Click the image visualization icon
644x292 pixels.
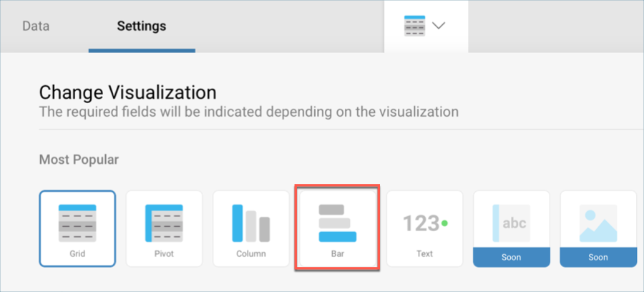click(x=597, y=223)
